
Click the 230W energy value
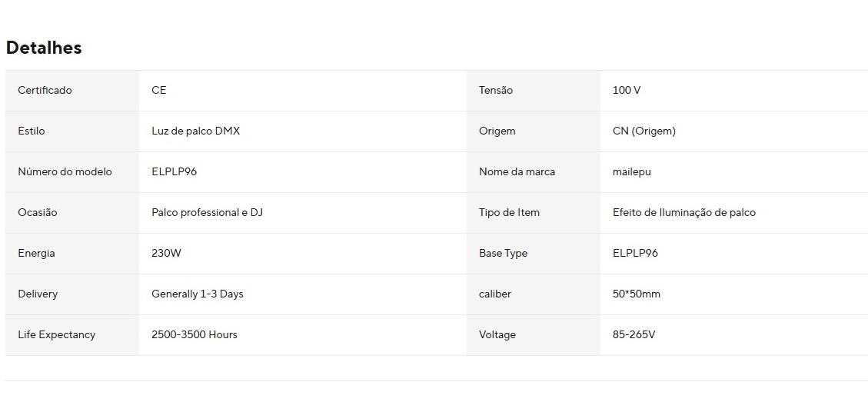click(167, 253)
